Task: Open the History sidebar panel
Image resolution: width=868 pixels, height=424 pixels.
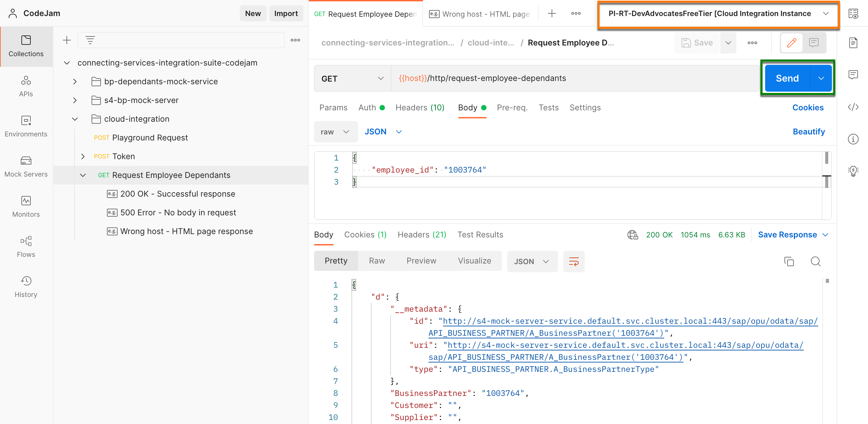Action: click(x=26, y=287)
